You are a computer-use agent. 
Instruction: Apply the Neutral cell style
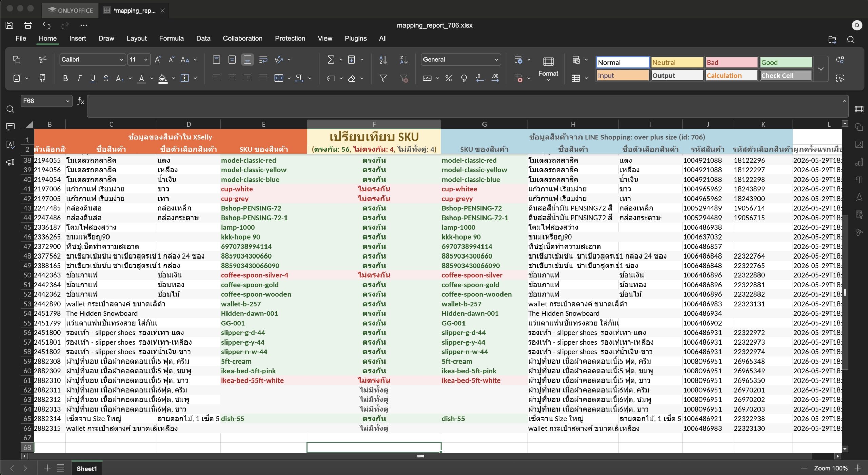tap(677, 63)
